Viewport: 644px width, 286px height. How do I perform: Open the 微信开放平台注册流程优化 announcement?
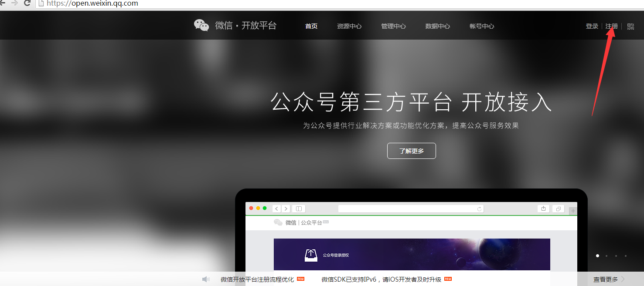coord(257,279)
